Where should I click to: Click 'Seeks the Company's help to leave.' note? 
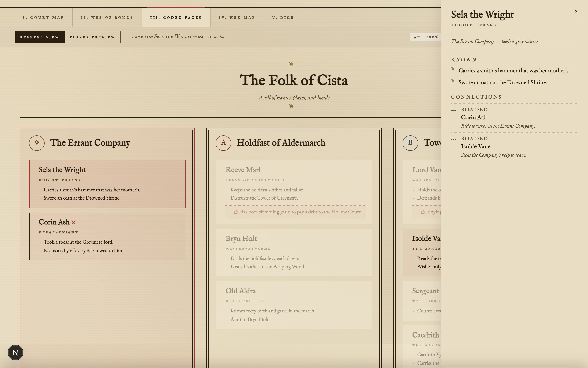click(x=493, y=155)
